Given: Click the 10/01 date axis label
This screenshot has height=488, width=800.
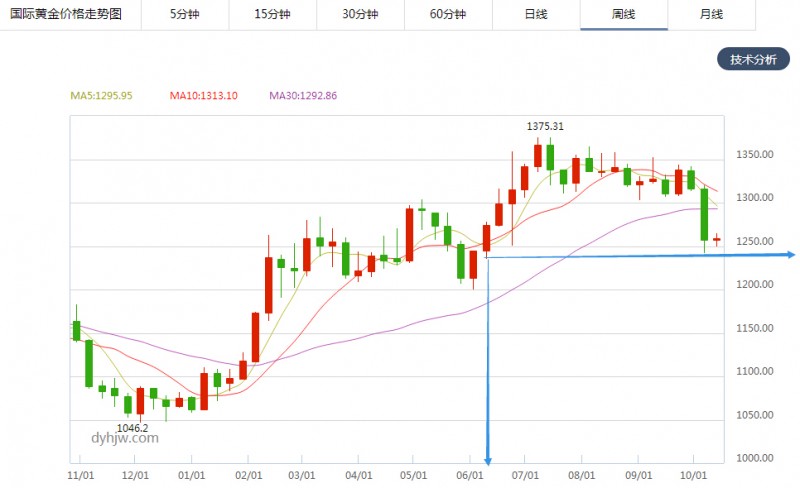Looking at the screenshot, I should (x=692, y=475).
